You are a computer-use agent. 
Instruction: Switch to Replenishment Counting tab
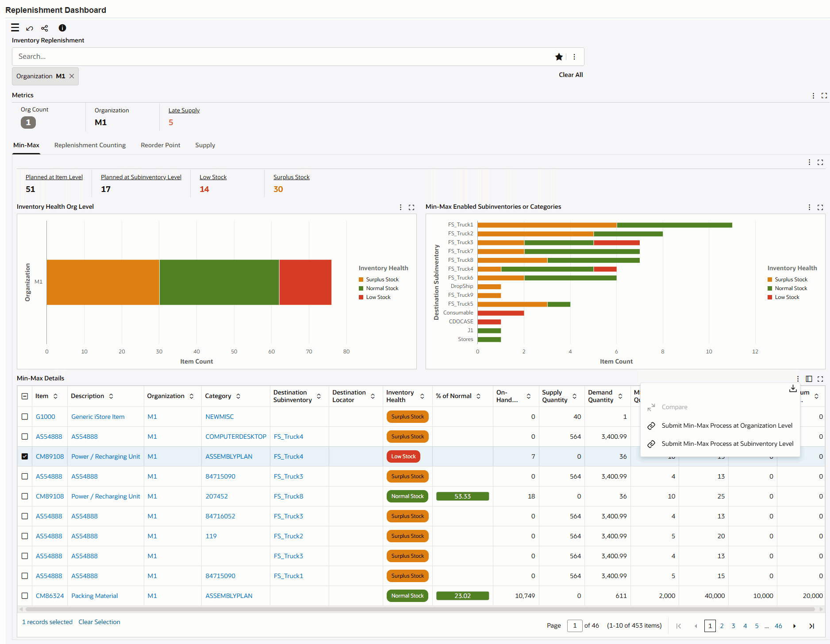[x=90, y=145]
